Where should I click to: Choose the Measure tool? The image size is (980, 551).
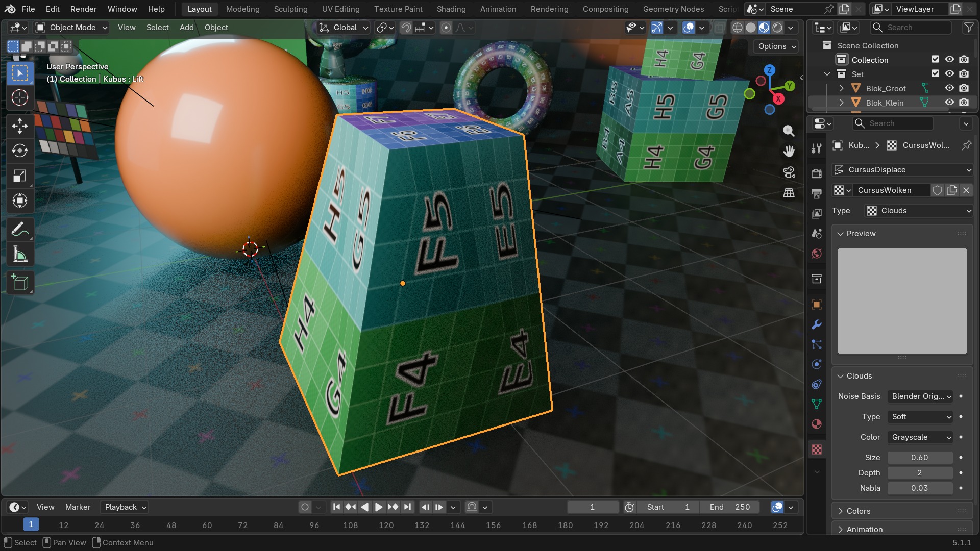tap(20, 255)
